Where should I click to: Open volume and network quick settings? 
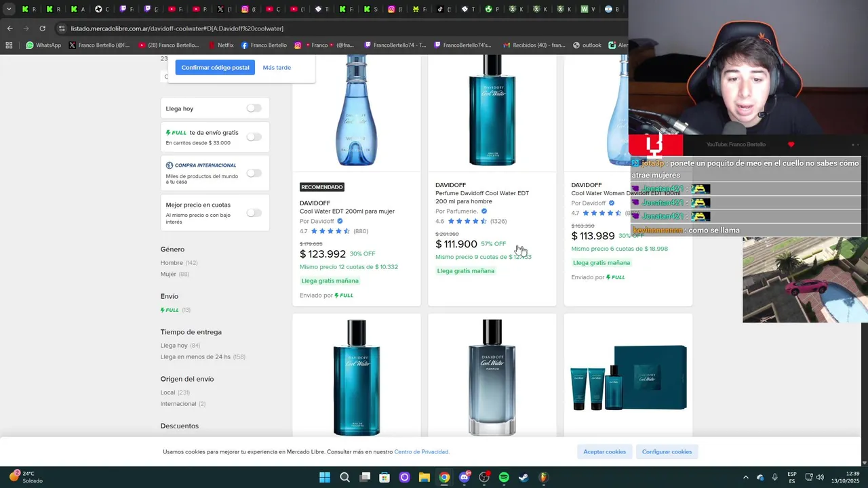click(814, 477)
